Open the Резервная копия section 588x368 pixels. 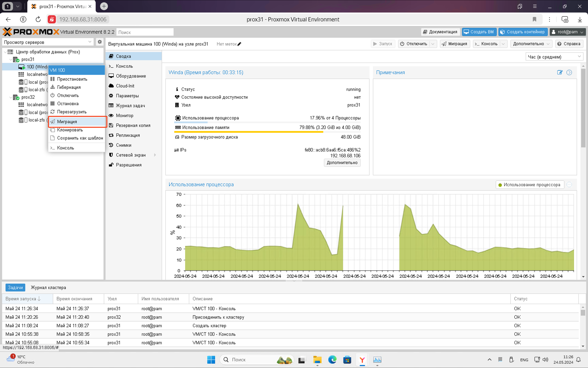(134, 125)
